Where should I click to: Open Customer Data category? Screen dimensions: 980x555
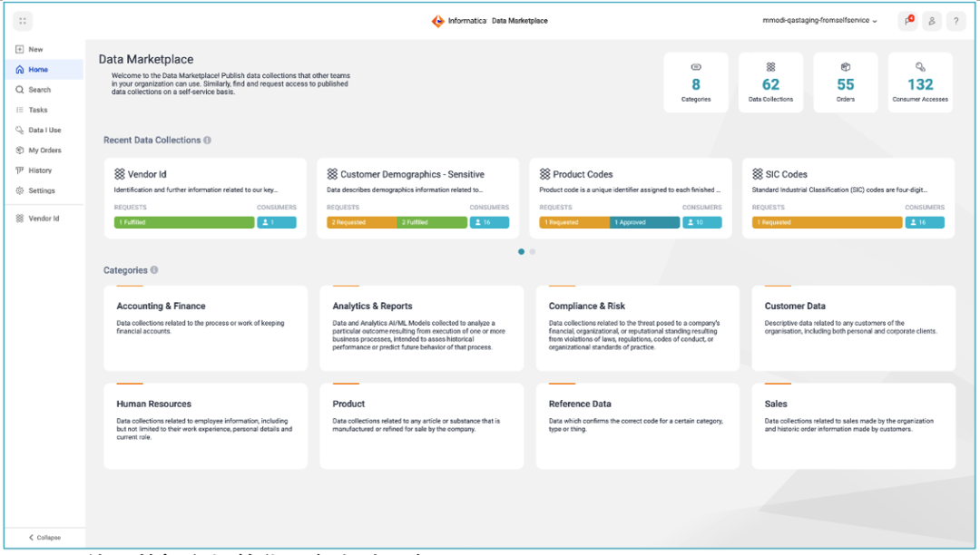[x=854, y=327]
